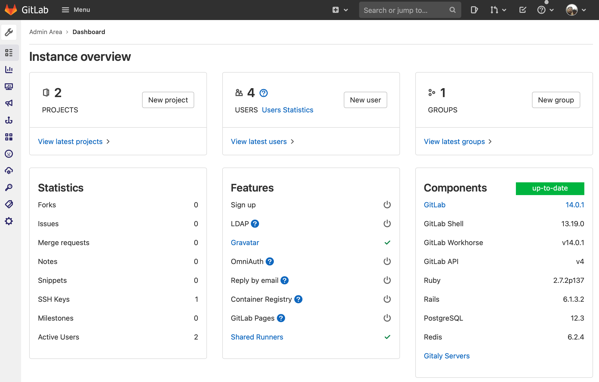Select the 'Active Users' statistics label
This screenshot has width=599, height=382.
click(x=58, y=337)
